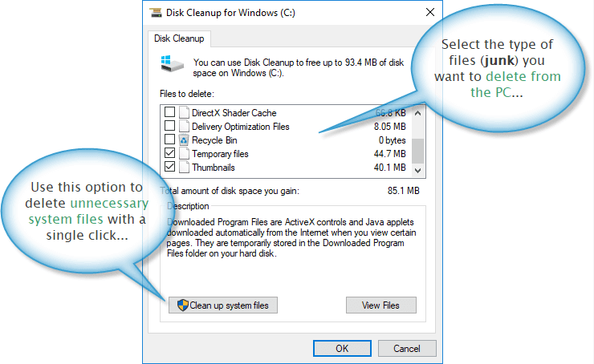The height and width of the screenshot is (364, 594).
Task: Click the 85.1 MB total gain value
Action: coord(404,191)
